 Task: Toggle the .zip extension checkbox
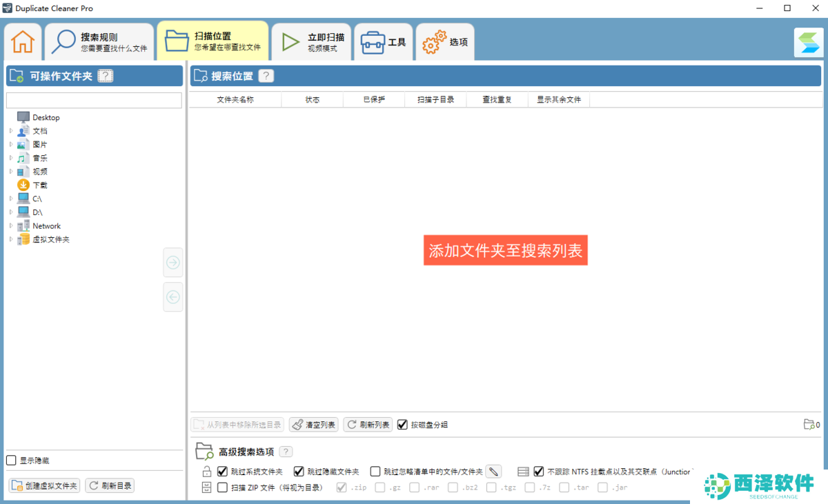pos(342,487)
